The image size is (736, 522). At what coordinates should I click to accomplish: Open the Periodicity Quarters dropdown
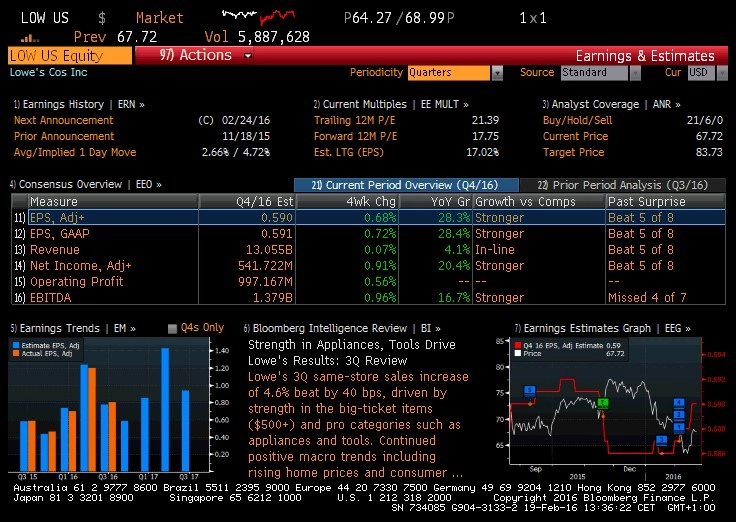click(x=448, y=73)
